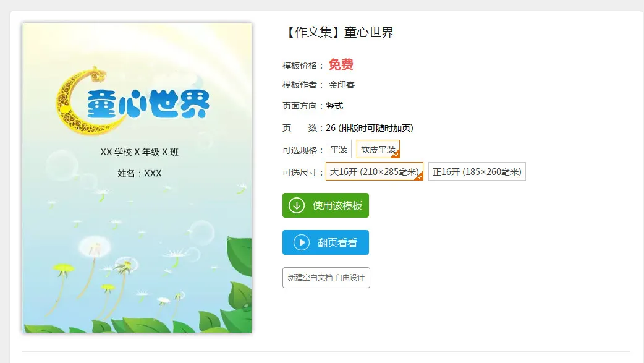This screenshot has width=644, height=363.
Task: Click the red 免费 price label
Action: click(341, 64)
